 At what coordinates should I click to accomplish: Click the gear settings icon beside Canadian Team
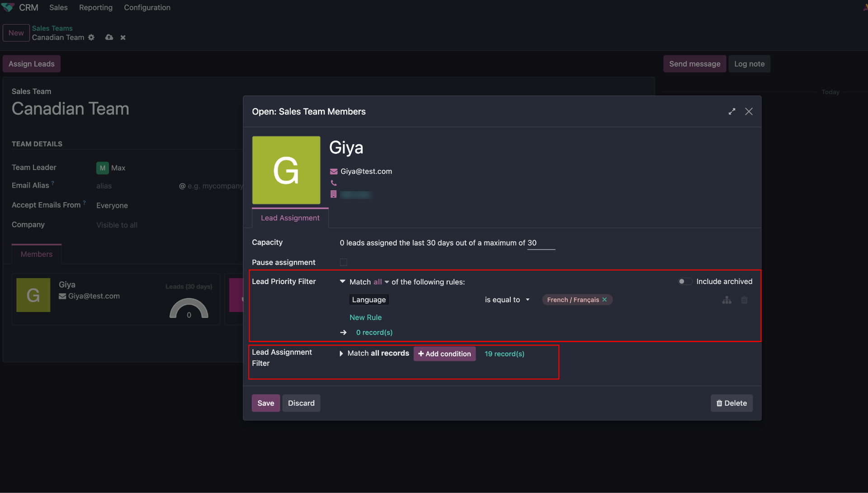[x=91, y=38]
